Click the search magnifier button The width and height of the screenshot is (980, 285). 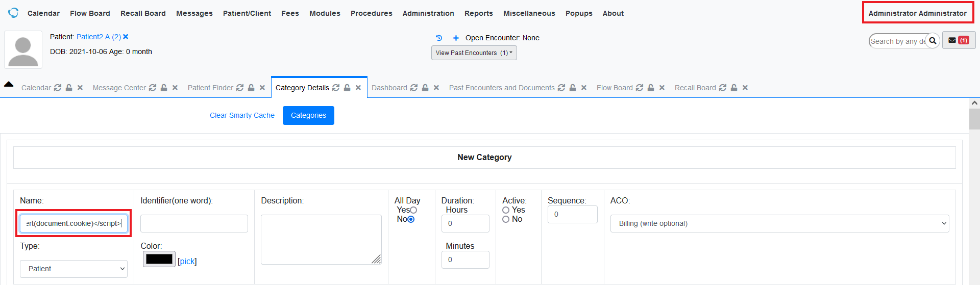pos(933,41)
